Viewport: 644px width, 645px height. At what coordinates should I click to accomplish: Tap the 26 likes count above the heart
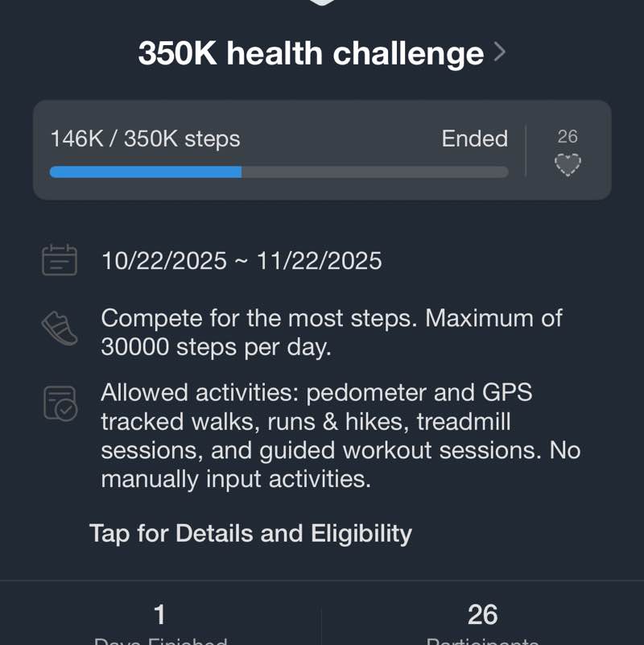click(568, 137)
